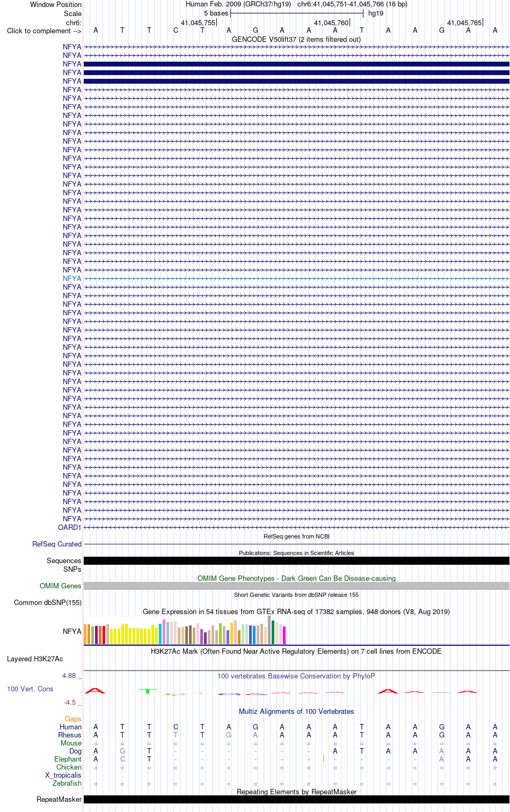Click the 'Click to complement -->' label
Viewport: 510px width, 812px height.
44,31
